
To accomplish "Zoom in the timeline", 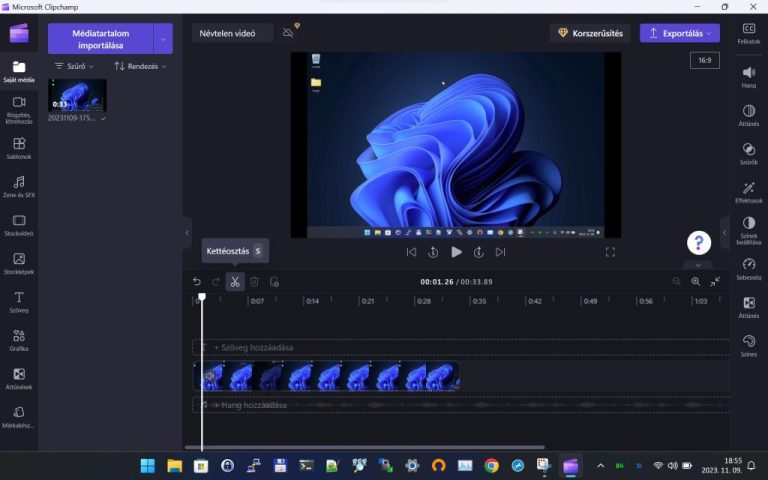I will [x=696, y=282].
